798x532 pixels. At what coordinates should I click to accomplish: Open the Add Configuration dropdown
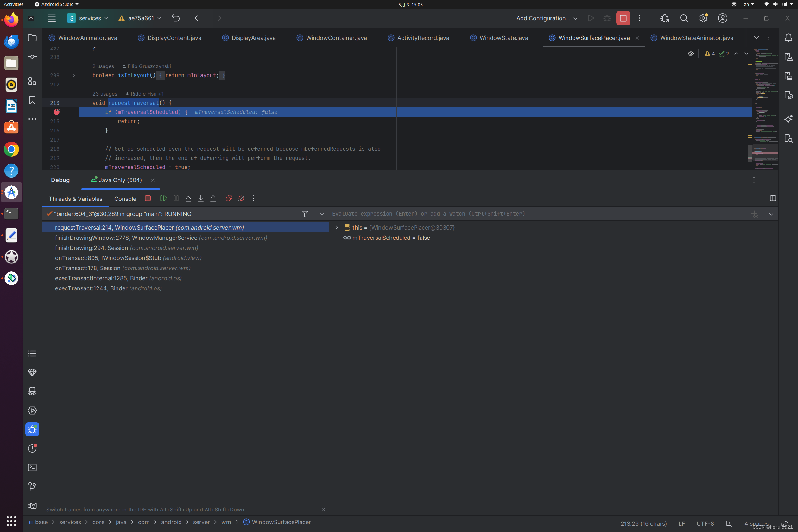[546, 18]
